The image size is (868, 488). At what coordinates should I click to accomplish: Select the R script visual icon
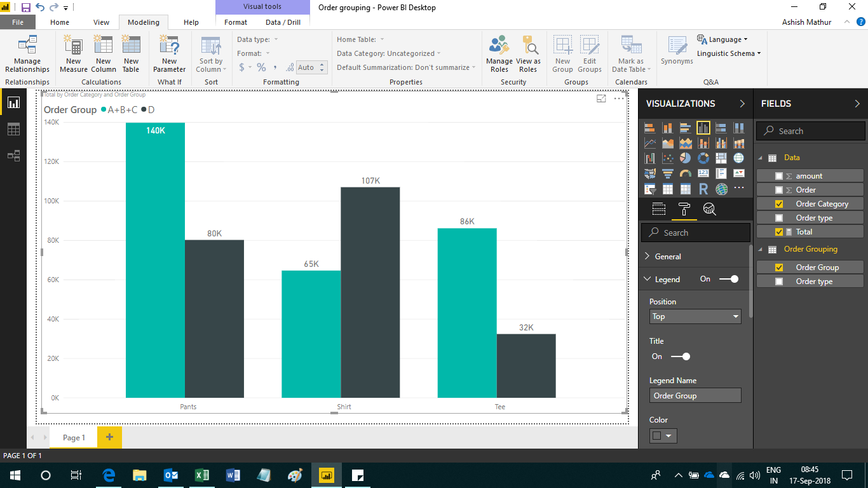703,189
